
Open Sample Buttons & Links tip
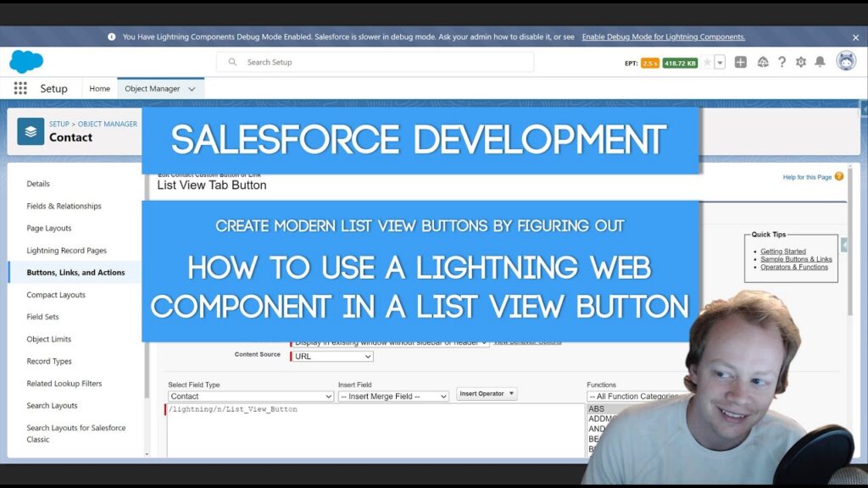pos(796,259)
